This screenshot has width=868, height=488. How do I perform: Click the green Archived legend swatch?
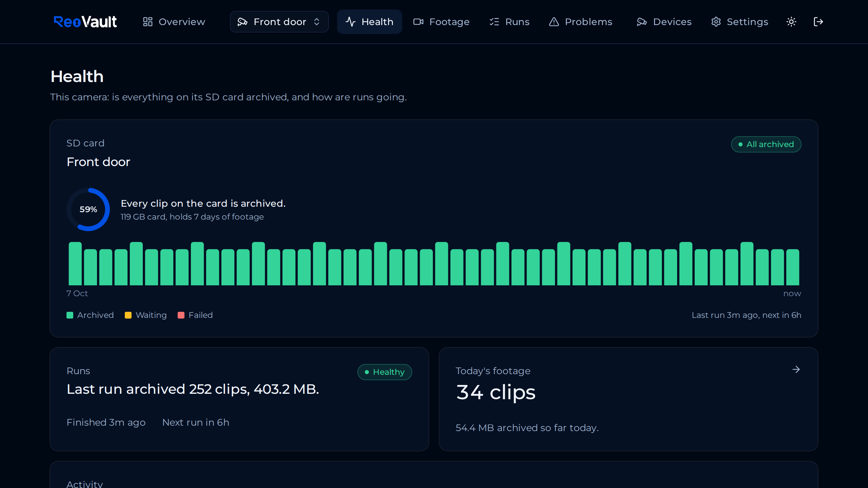(x=70, y=315)
